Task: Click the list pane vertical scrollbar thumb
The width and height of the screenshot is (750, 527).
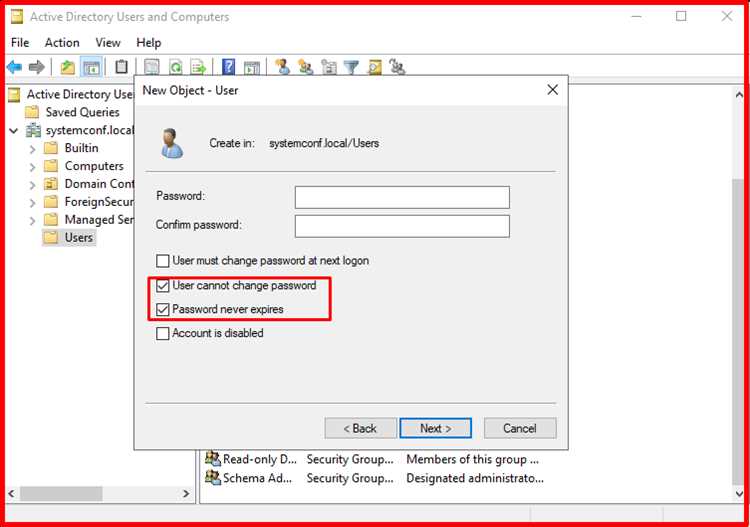Action: [x=739, y=331]
